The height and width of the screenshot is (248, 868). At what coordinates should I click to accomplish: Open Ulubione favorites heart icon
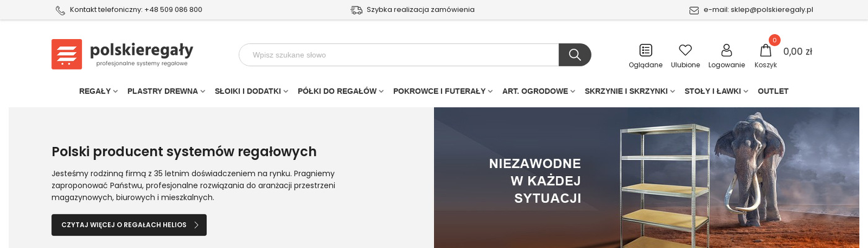[685, 50]
